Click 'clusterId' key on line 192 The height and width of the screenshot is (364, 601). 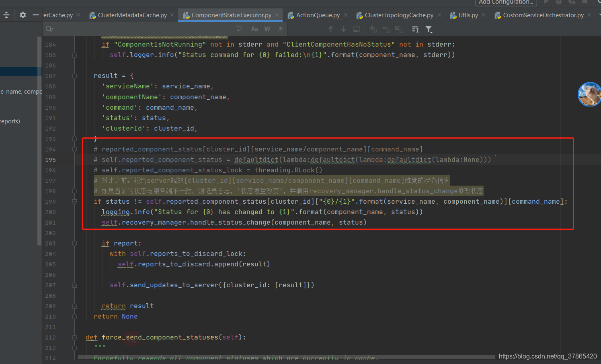tap(124, 129)
